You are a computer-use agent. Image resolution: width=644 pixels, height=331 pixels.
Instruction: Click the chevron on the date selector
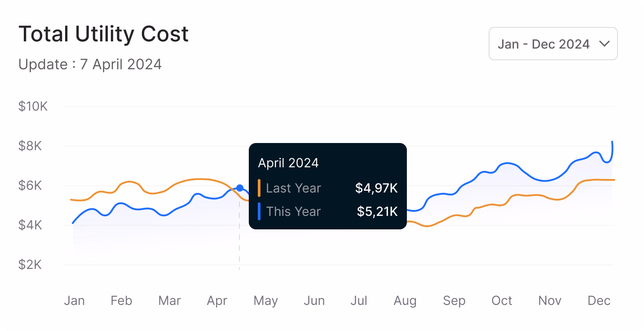[x=605, y=44]
